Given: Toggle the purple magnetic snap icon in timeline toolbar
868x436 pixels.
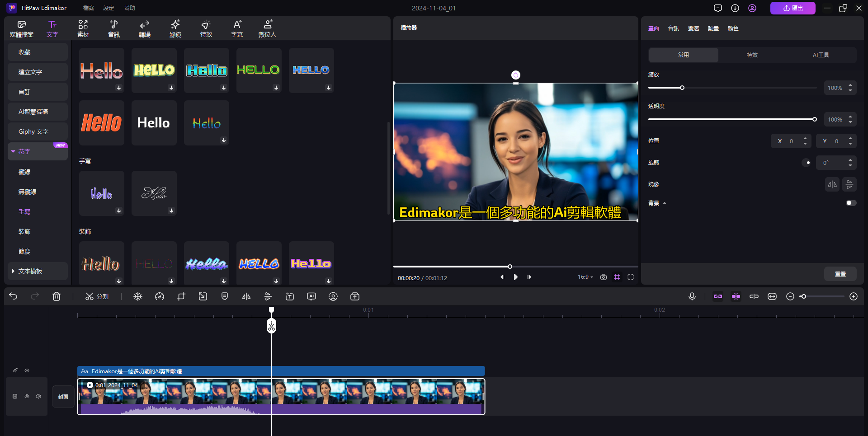Looking at the screenshot, I should pyautogui.click(x=736, y=296).
